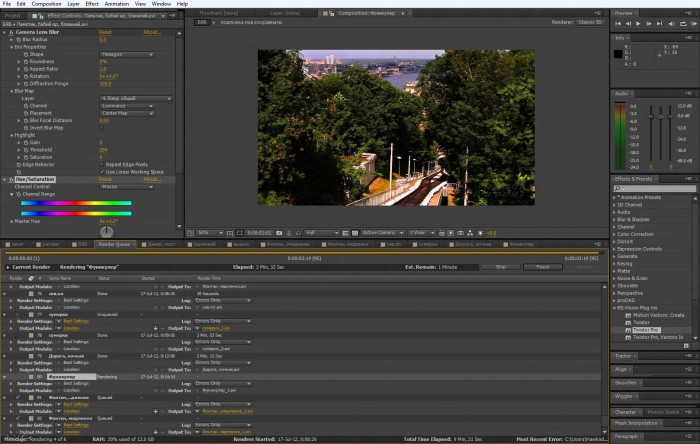The image size is (700, 444).
Task: Enable Repeat Edge Pixels checkbox
Action: click(102, 165)
